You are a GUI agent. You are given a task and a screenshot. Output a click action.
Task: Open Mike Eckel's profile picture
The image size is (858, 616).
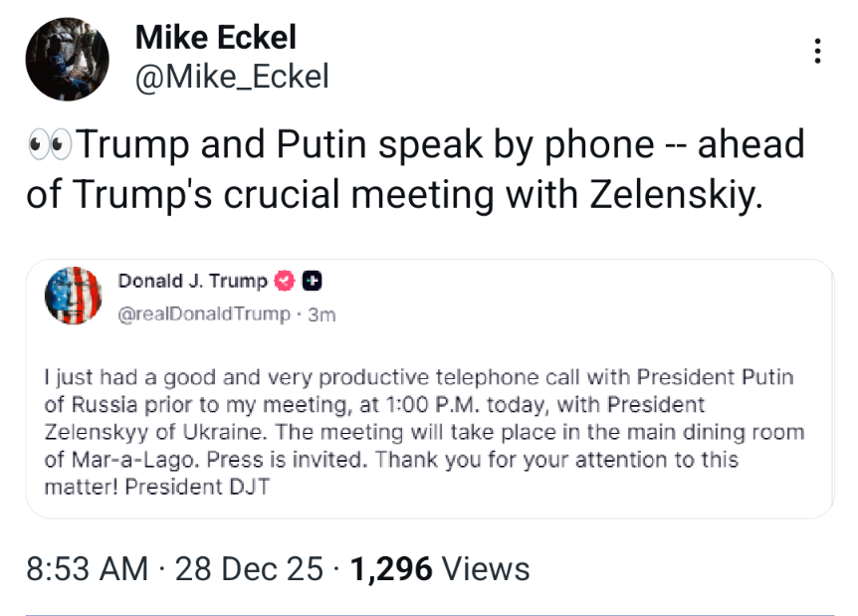67,59
